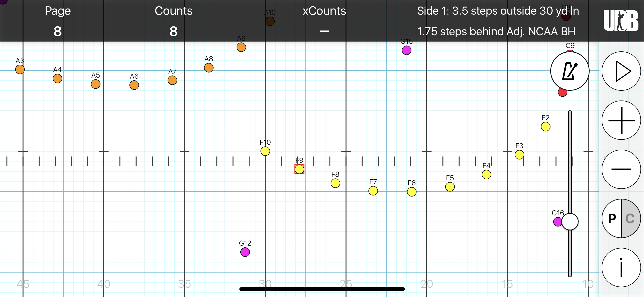Select performer A4 dot
Screen dimensions: 644x297
pyautogui.click(x=57, y=78)
